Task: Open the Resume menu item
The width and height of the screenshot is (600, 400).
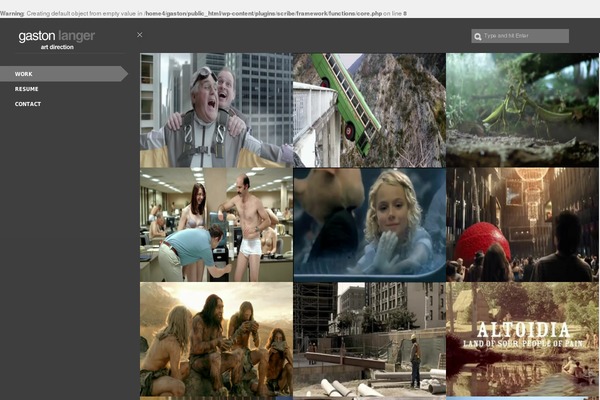Action: click(26, 89)
